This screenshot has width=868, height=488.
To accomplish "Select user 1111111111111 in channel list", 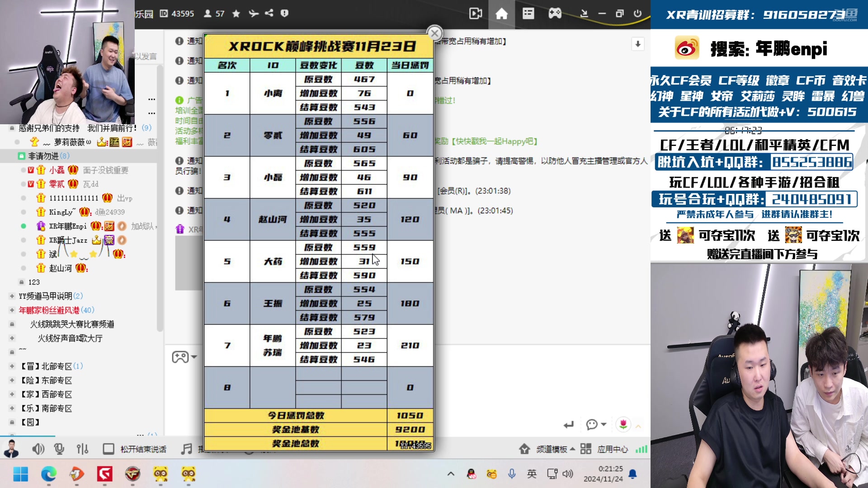I will (73, 198).
